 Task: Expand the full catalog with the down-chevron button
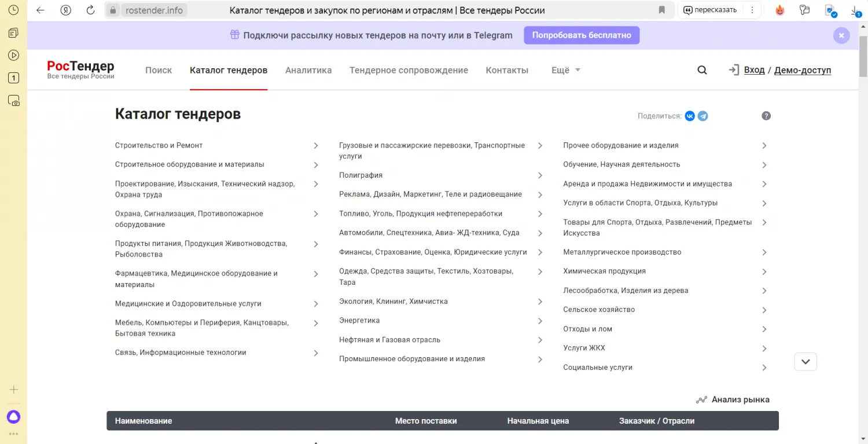(806, 362)
